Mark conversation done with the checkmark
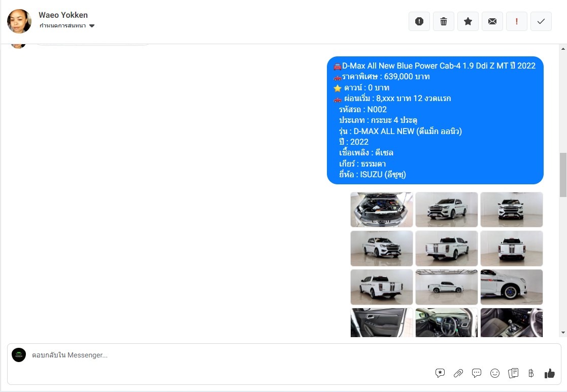567x392 pixels. click(x=541, y=21)
